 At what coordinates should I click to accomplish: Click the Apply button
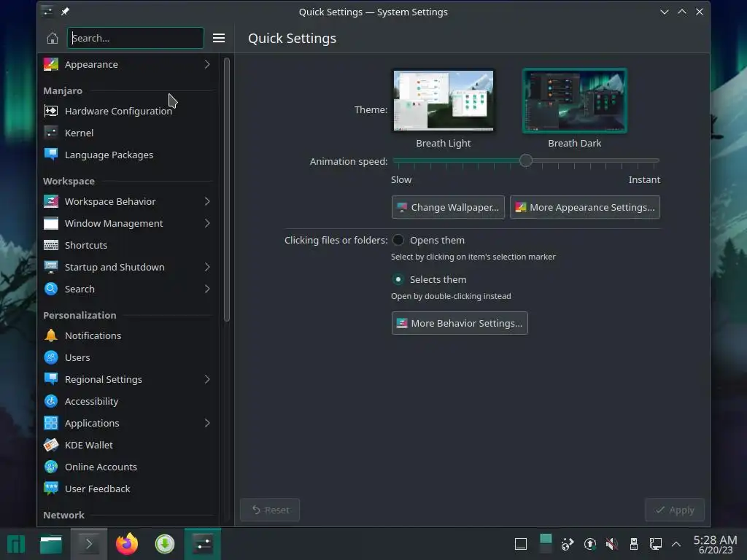(675, 510)
